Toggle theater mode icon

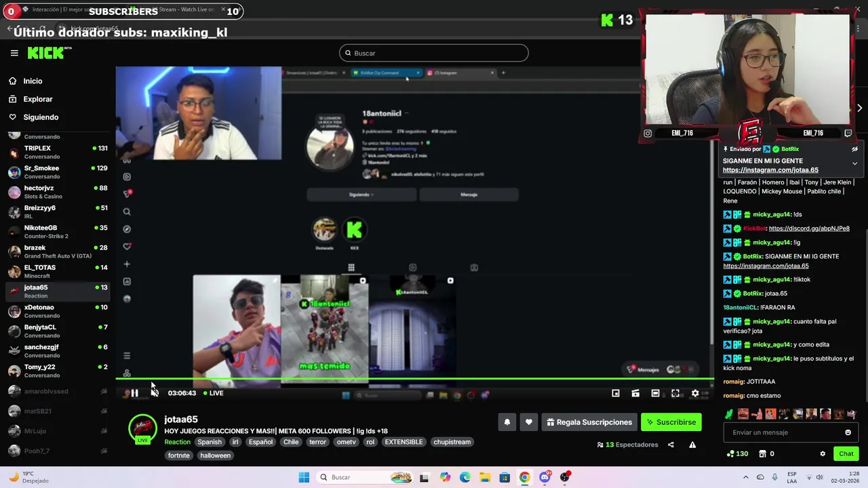coord(655,393)
